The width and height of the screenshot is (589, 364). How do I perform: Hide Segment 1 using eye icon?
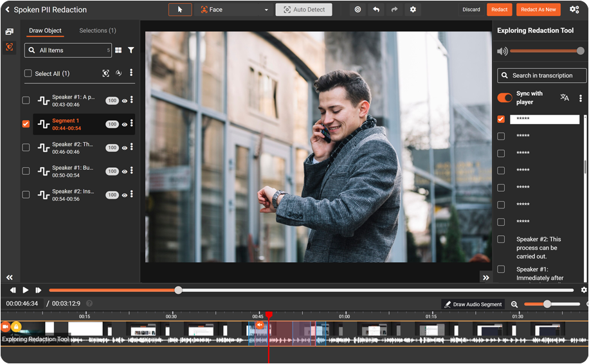tap(125, 125)
